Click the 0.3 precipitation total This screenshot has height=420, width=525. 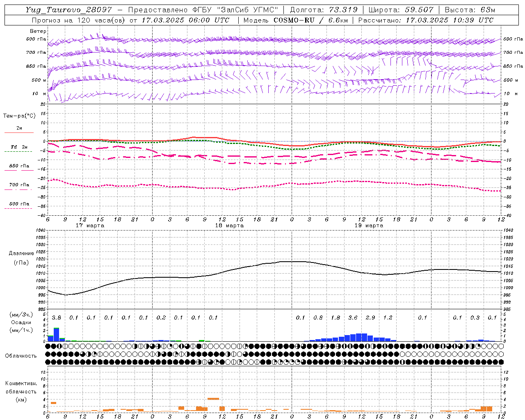(475, 317)
